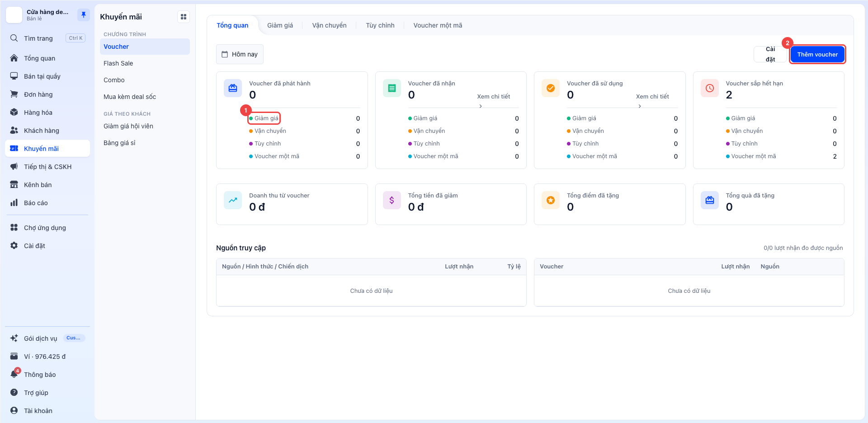This screenshot has width=868, height=423.
Task: Open Bán tại quầy from sidebar
Action: coord(47,76)
